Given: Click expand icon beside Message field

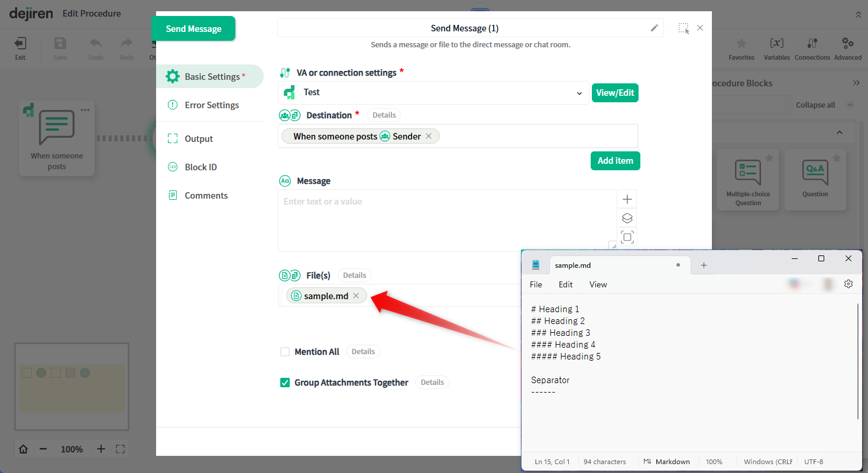Looking at the screenshot, I should point(627,237).
